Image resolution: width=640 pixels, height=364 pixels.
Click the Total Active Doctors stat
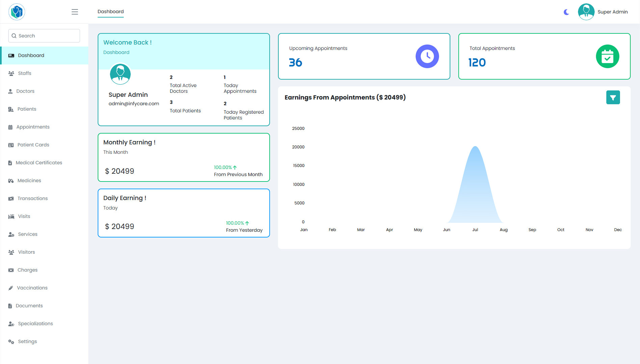[183, 84]
